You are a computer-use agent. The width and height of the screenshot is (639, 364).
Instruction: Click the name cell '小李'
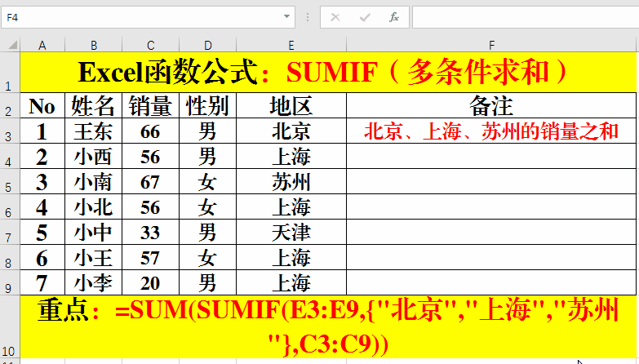93,282
